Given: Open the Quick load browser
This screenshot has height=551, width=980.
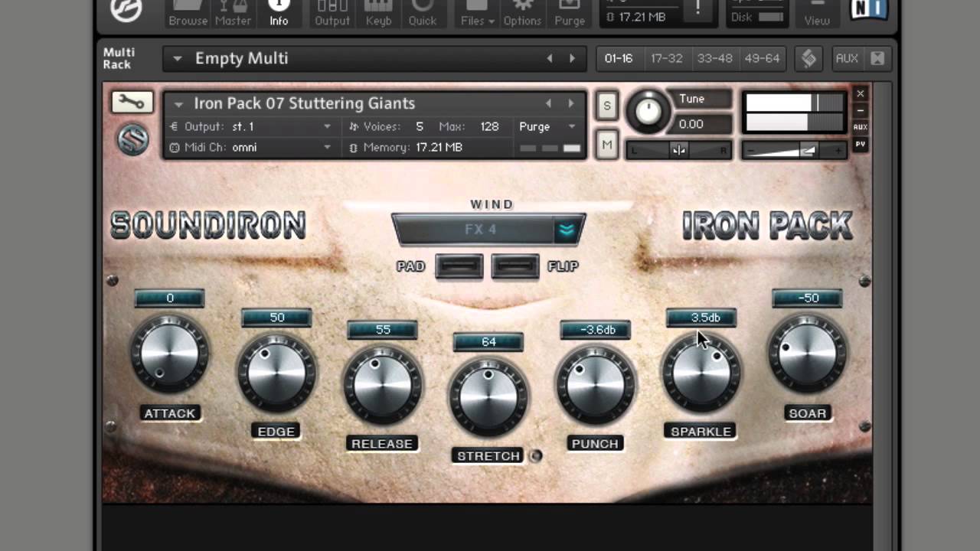Looking at the screenshot, I should pyautogui.click(x=422, y=14).
